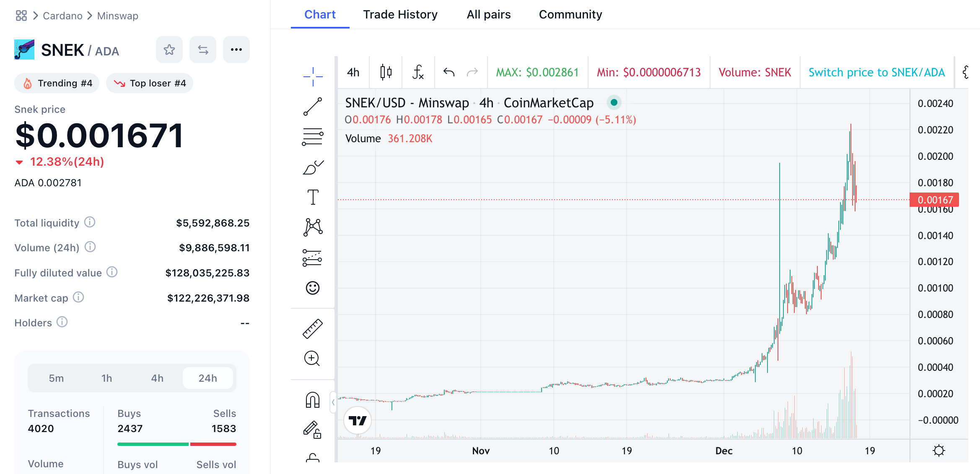Click the Dec label on time axis
This screenshot has width=980, height=474.
[x=724, y=451]
